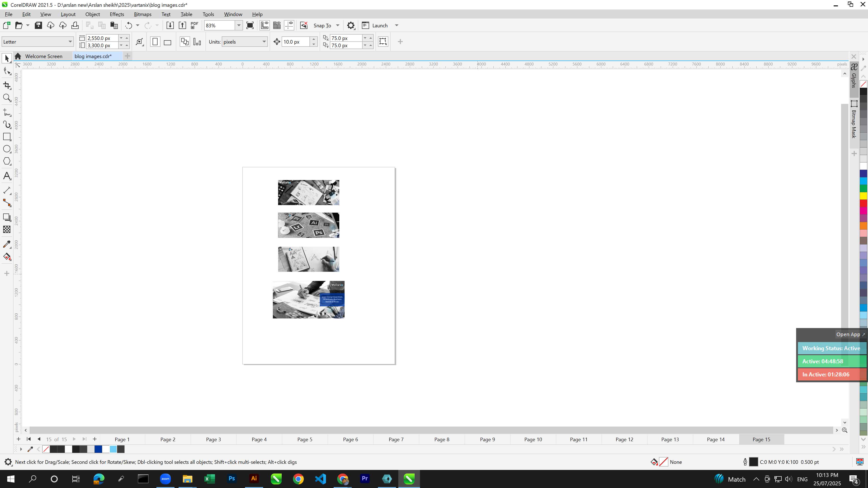Click the Undo icon
The width and height of the screenshot is (868, 488).
coord(128,25)
